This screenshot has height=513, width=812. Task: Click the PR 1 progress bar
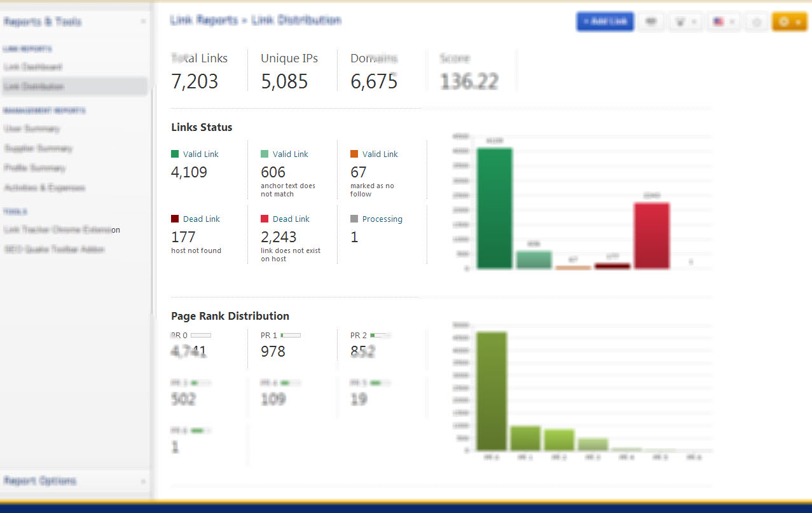coord(291,335)
